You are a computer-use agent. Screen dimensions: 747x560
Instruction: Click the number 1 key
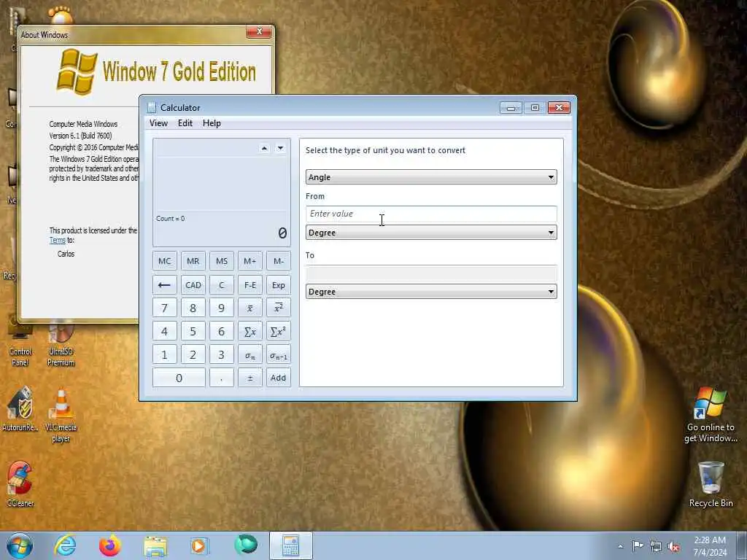164,355
